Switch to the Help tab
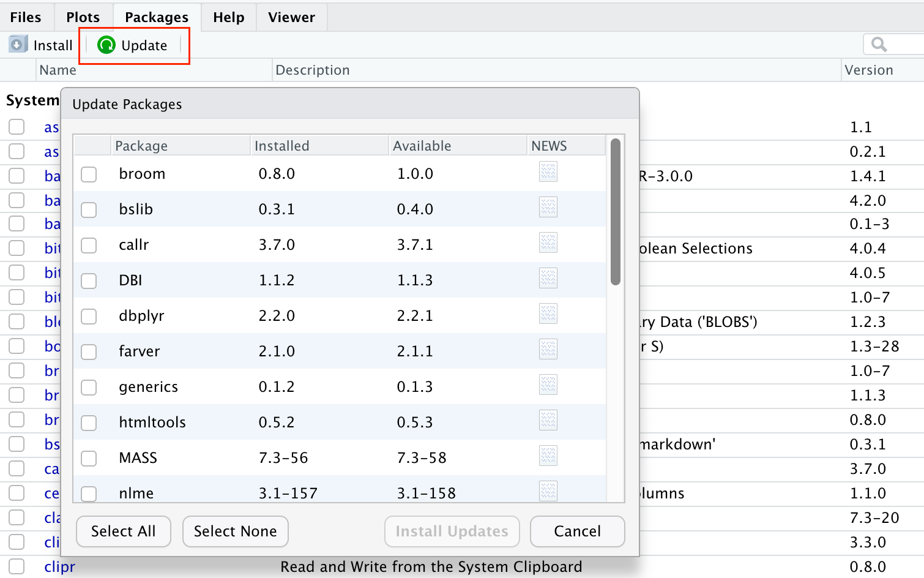 coord(229,17)
